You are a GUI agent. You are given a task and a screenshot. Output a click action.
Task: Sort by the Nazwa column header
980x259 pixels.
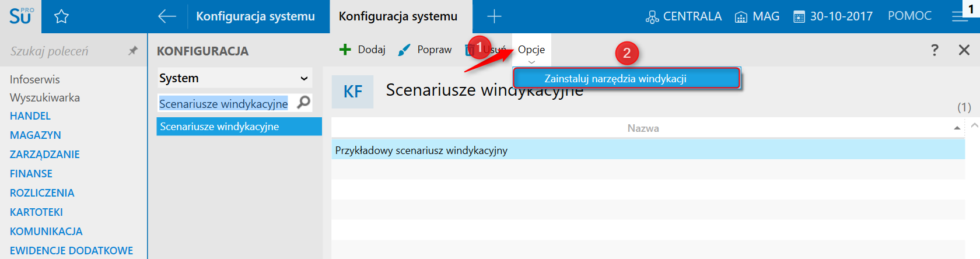(x=643, y=128)
